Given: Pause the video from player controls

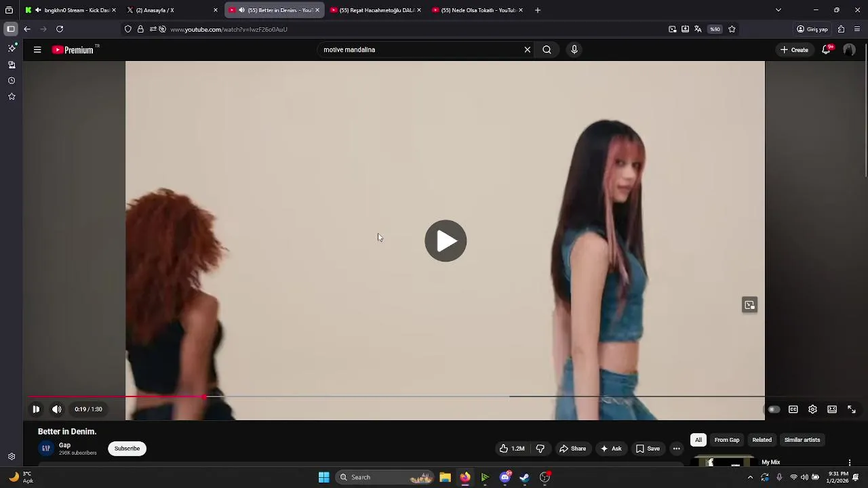Looking at the screenshot, I should (36, 409).
